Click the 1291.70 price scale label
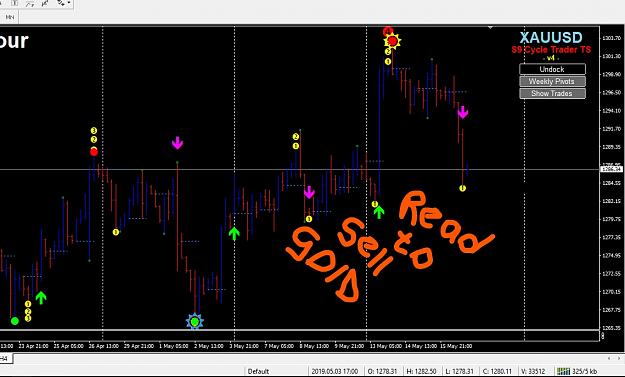This screenshot has width=625, height=377. point(611,129)
